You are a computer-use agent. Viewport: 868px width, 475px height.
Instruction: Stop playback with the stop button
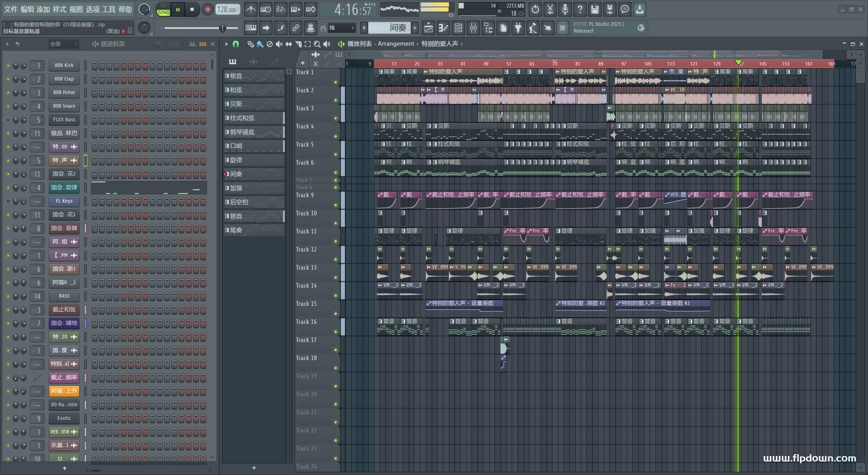pyautogui.click(x=192, y=9)
